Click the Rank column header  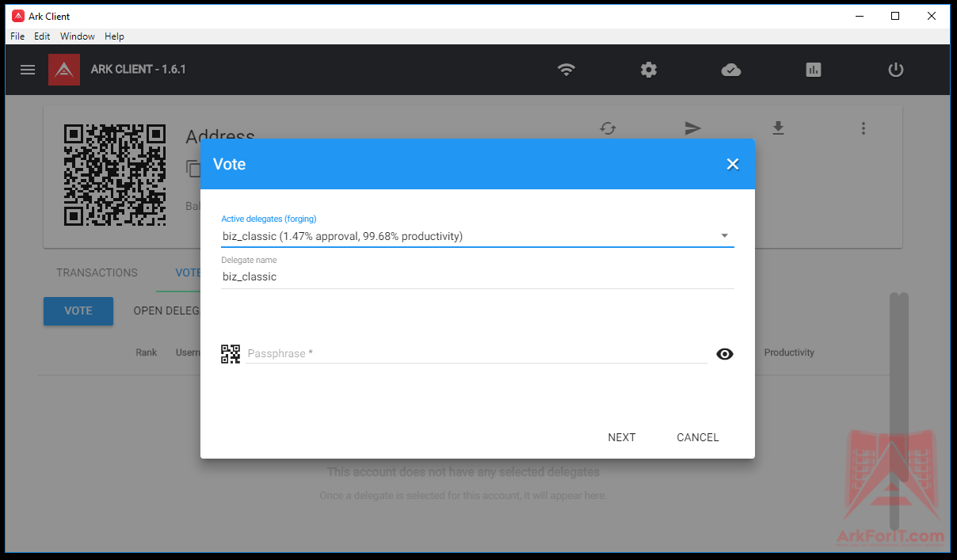click(x=147, y=352)
